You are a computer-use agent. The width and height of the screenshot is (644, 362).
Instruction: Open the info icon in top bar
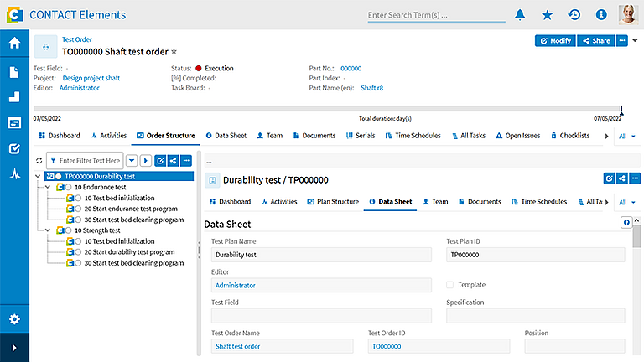(x=601, y=15)
